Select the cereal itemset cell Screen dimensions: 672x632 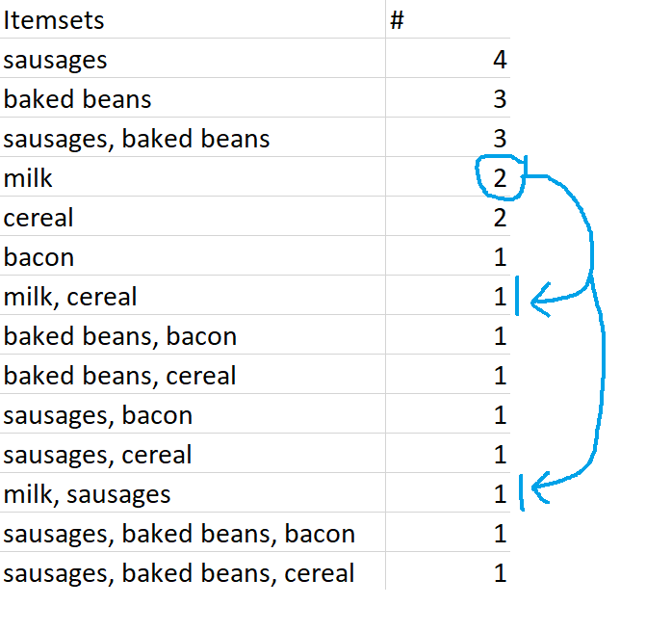point(193,216)
